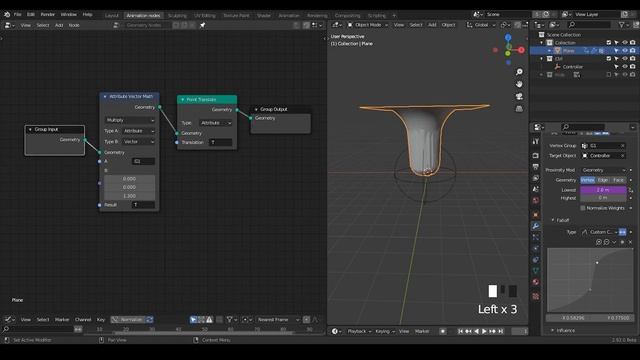Viewport: 640px width, 360px height.
Task: Click the blue Z axis on navigation gizmo
Action: tap(508, 38)
